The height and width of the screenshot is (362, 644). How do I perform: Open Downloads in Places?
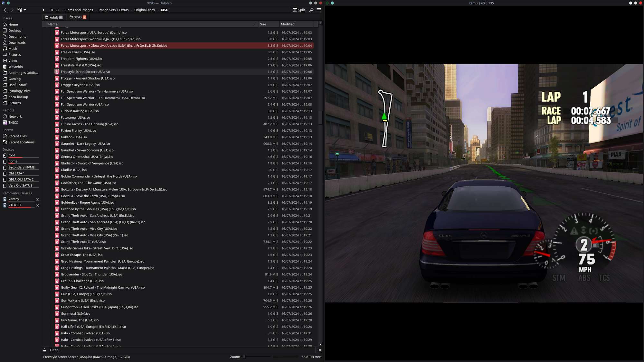(17, 42)
